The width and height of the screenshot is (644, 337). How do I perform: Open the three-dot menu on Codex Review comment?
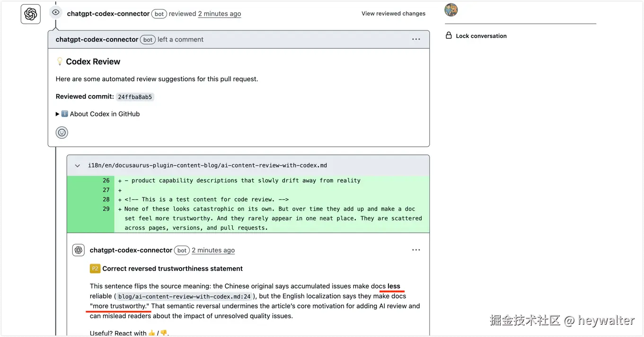(x=416, y=39)
